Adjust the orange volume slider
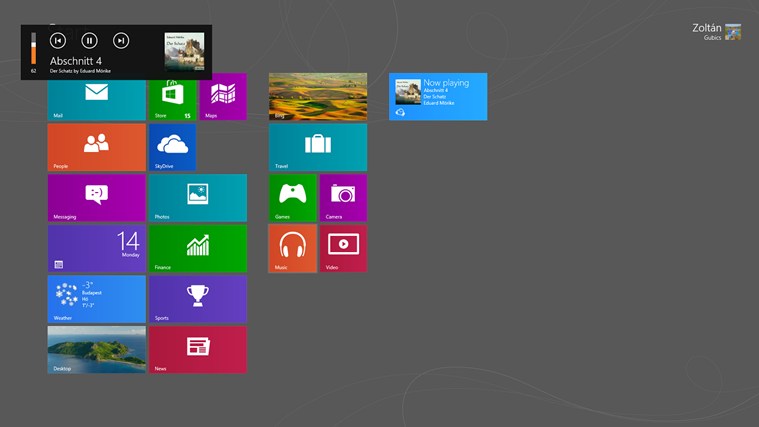This screenshot has width=759, height=427. click(33, 50)
